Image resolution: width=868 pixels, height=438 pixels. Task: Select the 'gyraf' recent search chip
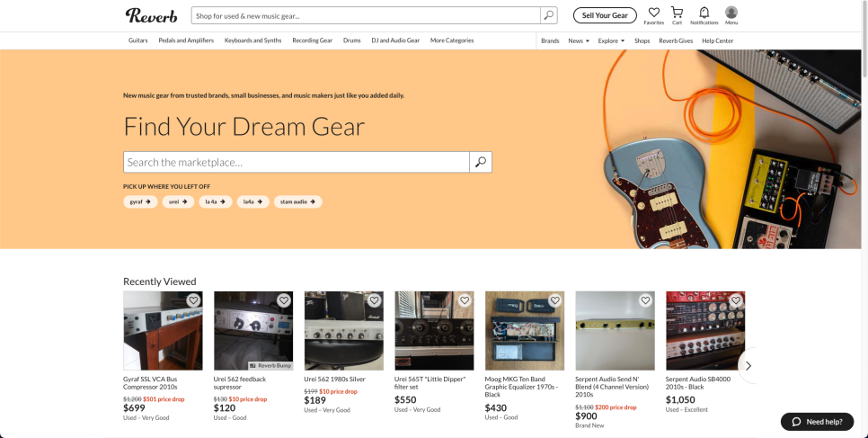[x=140, y=201]
